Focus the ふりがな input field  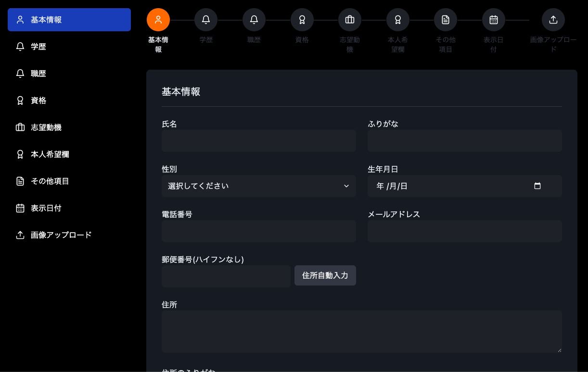coord(465,141)
